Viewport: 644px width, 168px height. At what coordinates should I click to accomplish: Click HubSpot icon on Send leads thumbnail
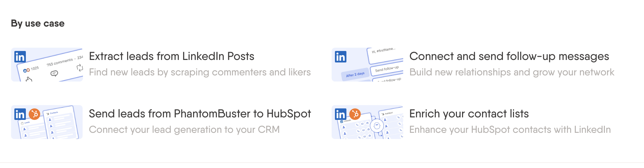(34, 114)
